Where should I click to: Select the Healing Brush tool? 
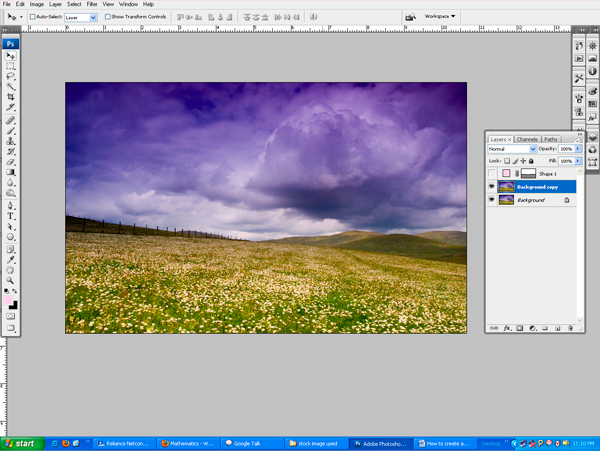pos(11,120)
